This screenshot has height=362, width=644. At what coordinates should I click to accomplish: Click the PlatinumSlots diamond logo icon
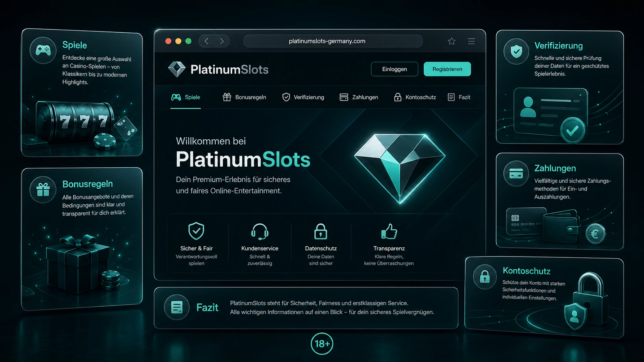(177, 69)
